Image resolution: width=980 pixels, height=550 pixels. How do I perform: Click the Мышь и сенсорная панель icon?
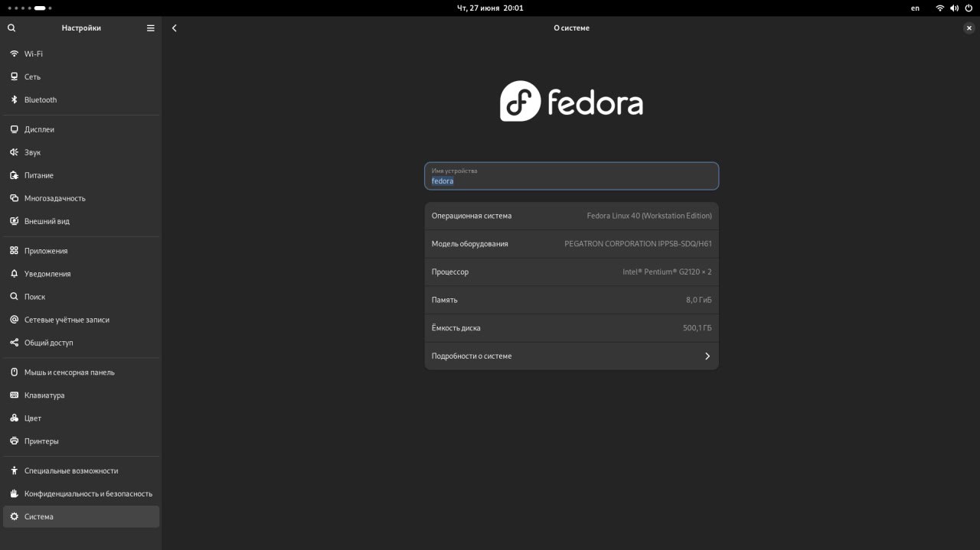coord(14,373)
